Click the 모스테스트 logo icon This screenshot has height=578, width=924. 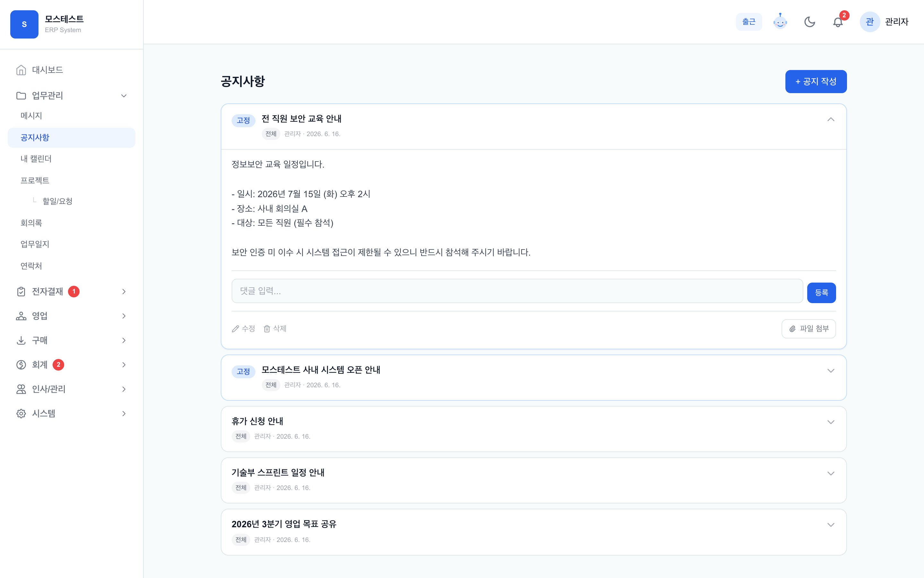tap(24, 24)
